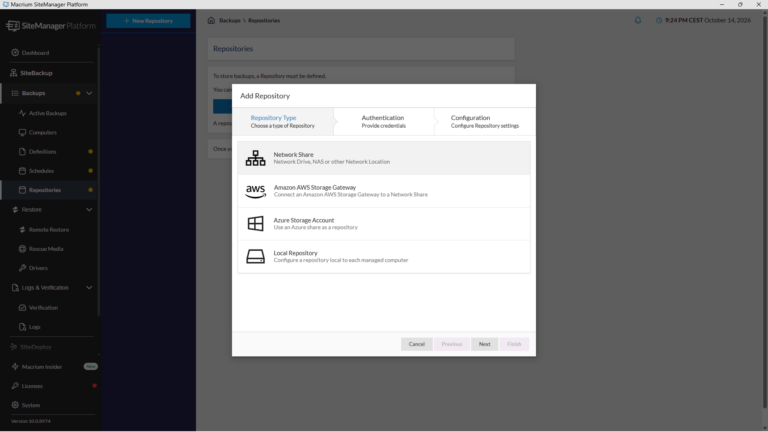Image resolution: width=768 pixels, height=432 pixels.
Task: Select Network Share option
Action: point(384,158)
